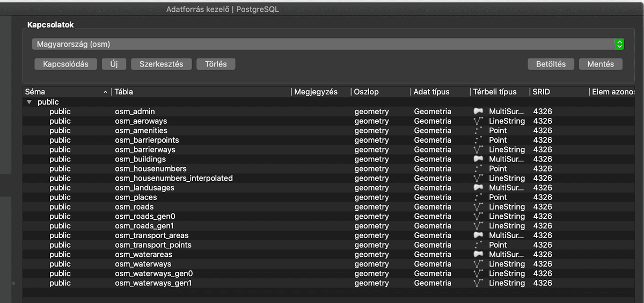Select the osm_waterways_gen1 table row
This screenshot has height=303, width=644.
click(x=153, y=283)
